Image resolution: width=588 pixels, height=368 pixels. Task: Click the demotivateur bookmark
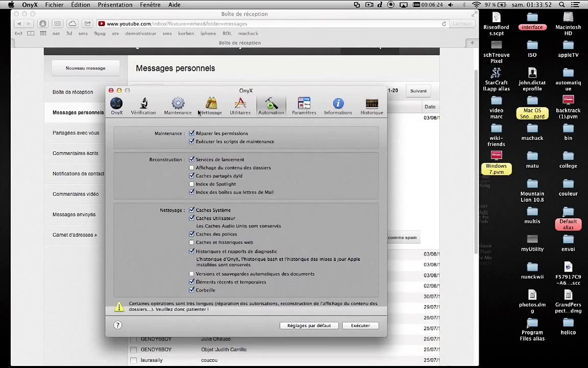coord(141,33)
